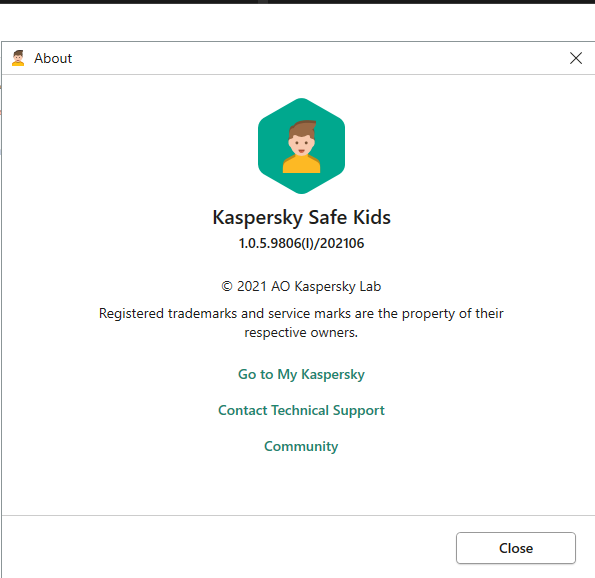Screen dimensions: 595x578
Task: Click the Close button
Action: tap(516, 548)
